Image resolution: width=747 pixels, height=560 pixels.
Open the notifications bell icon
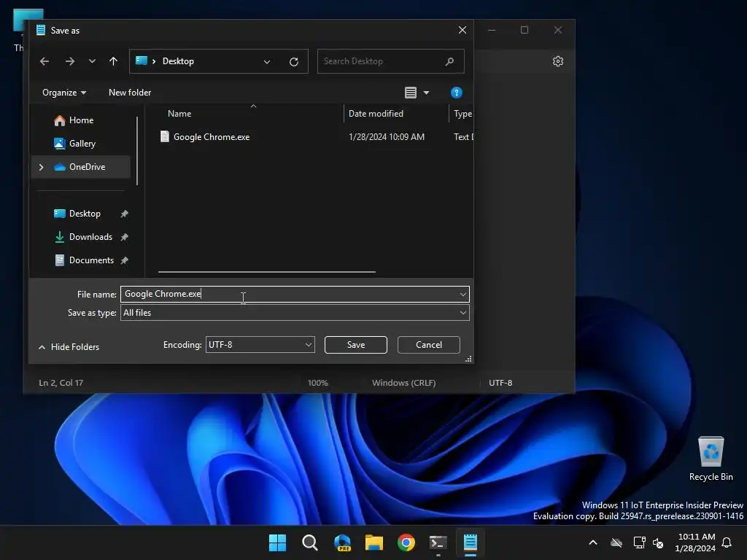point(727,542)
